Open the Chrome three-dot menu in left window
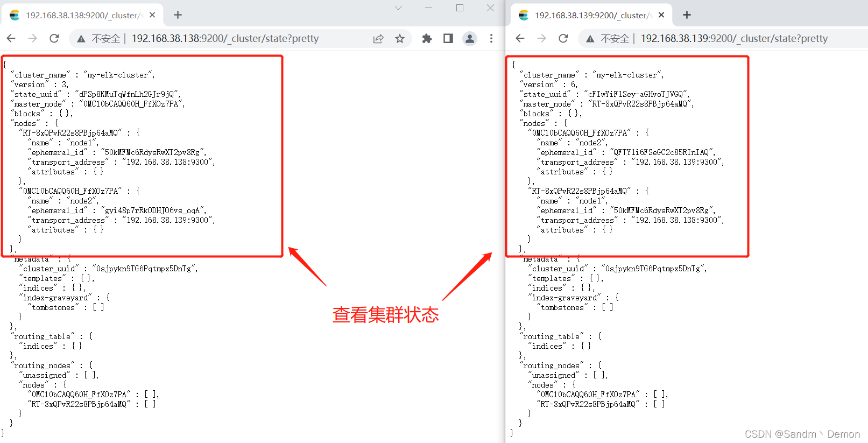 (491, 38)
